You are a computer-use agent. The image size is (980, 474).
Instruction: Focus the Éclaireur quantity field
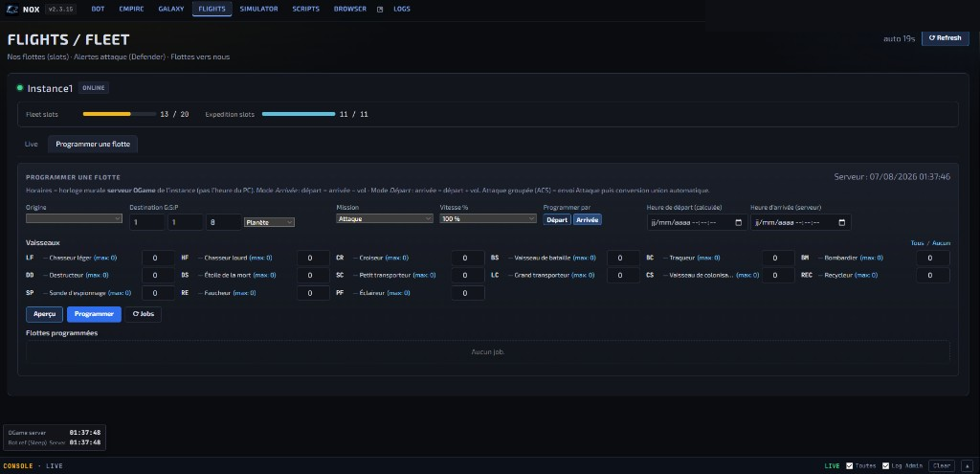[x=468, y=293]
